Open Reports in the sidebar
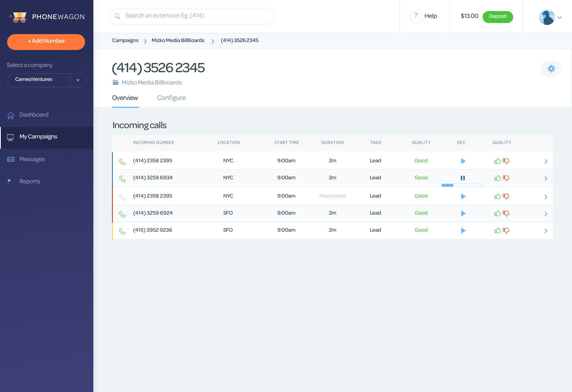Screen dimensions: 572x392 coord(30,181)
